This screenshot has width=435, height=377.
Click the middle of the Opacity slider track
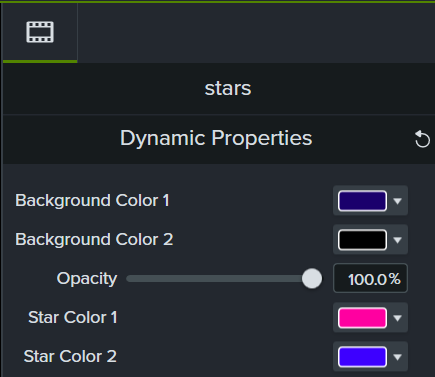[220, 279]
